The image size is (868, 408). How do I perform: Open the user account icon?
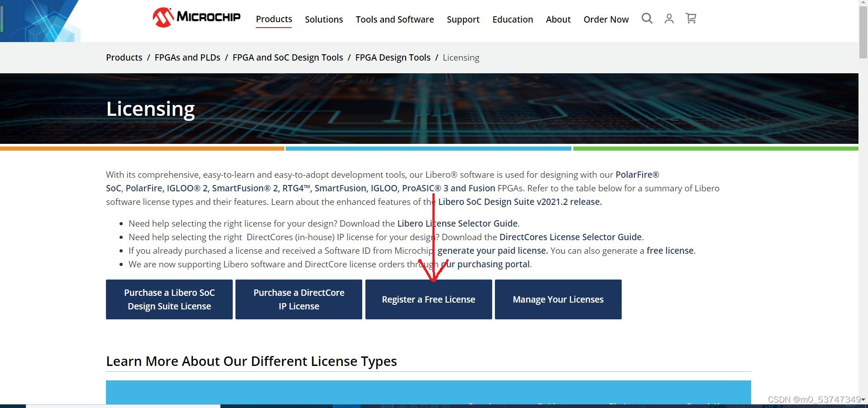(669, 19)
